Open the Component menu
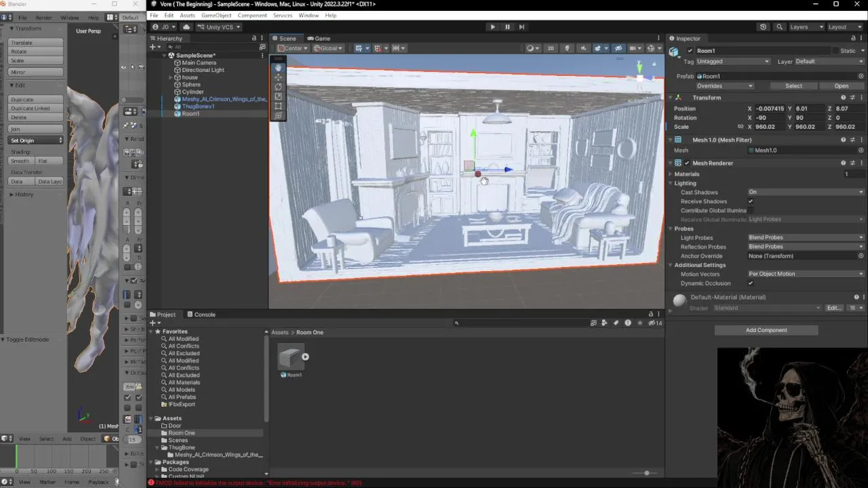868x488 pixels. coord(252,15)
